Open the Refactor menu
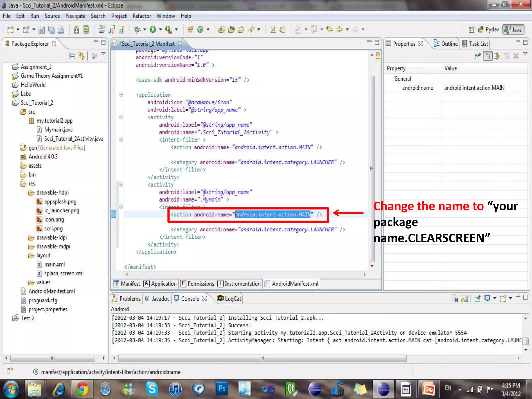Viewport: 532px width, 399px height. [142, 16]
